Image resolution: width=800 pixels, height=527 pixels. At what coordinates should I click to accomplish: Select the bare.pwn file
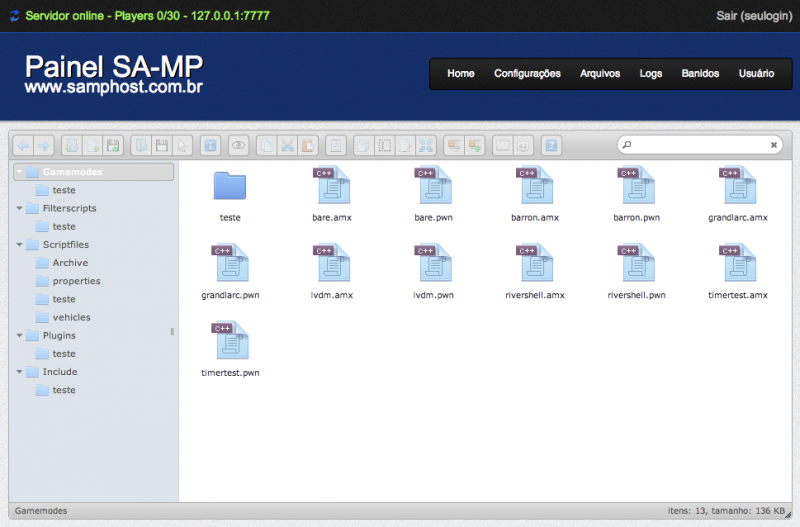433,194
